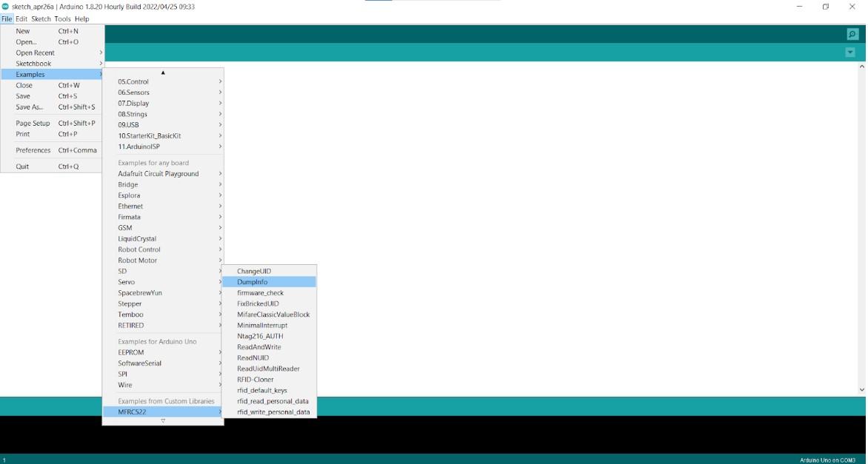Open the SpacebrewYun examples

pyautogui.click(x=163, y=293)
